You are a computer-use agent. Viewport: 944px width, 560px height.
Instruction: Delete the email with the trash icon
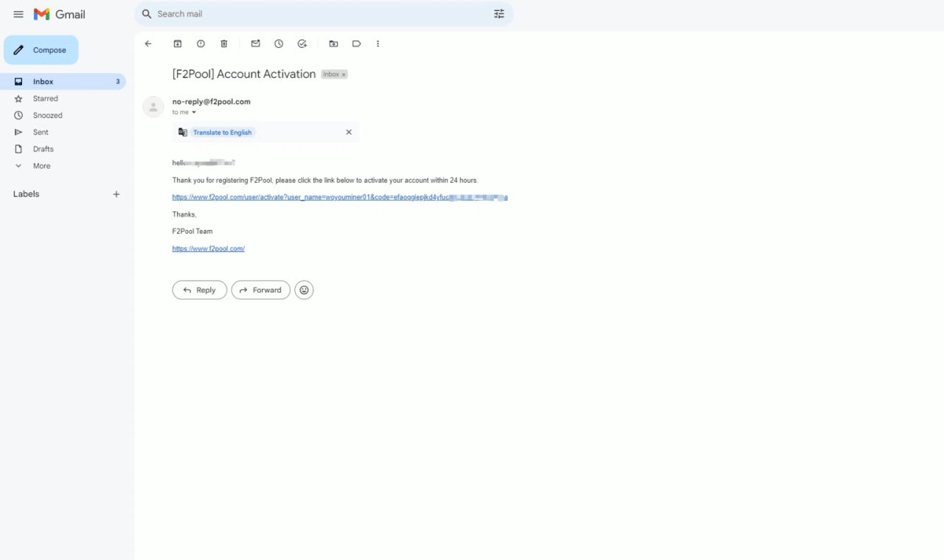(x=224, y=44)
